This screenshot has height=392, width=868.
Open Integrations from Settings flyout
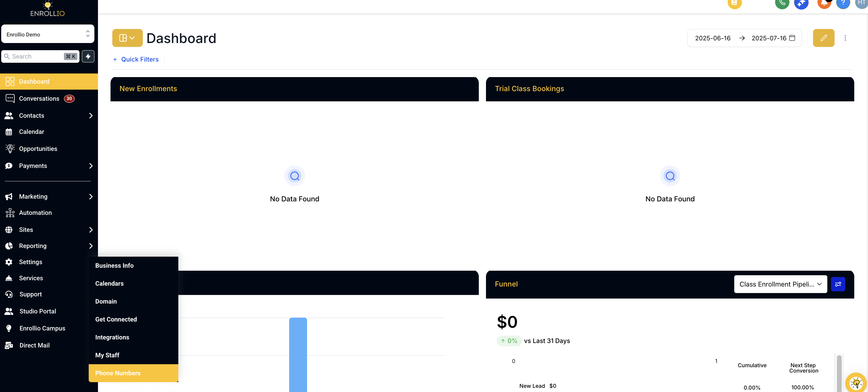(x=134, y=337)
